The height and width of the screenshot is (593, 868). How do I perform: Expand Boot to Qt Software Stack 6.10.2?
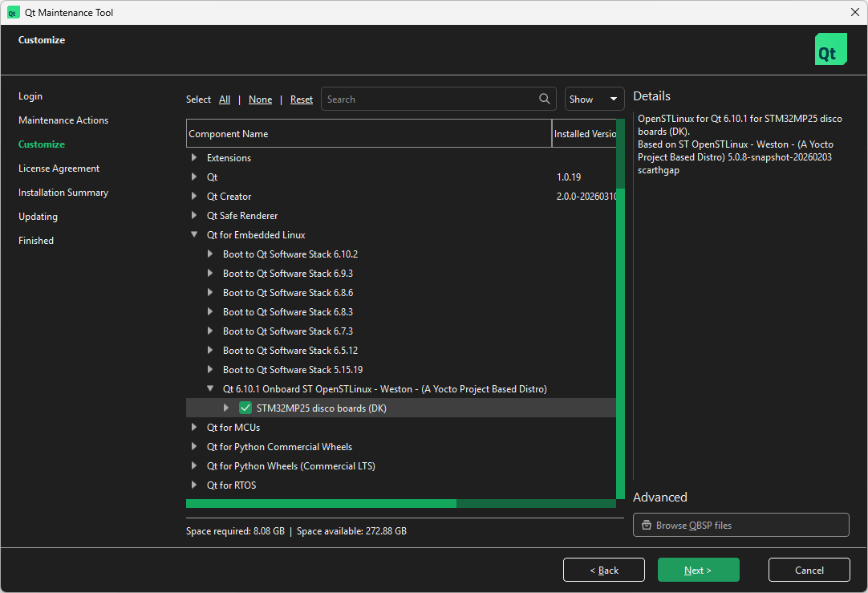[x=210, y=254]
